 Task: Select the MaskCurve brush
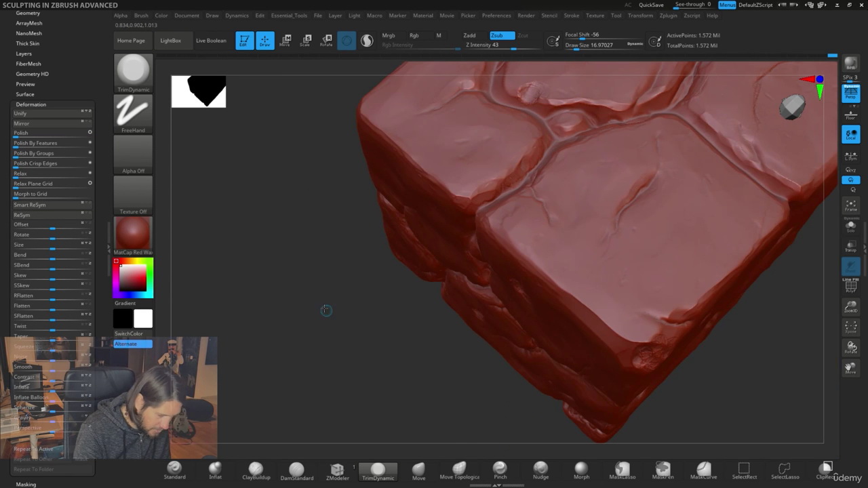click(x=703, y=471)
